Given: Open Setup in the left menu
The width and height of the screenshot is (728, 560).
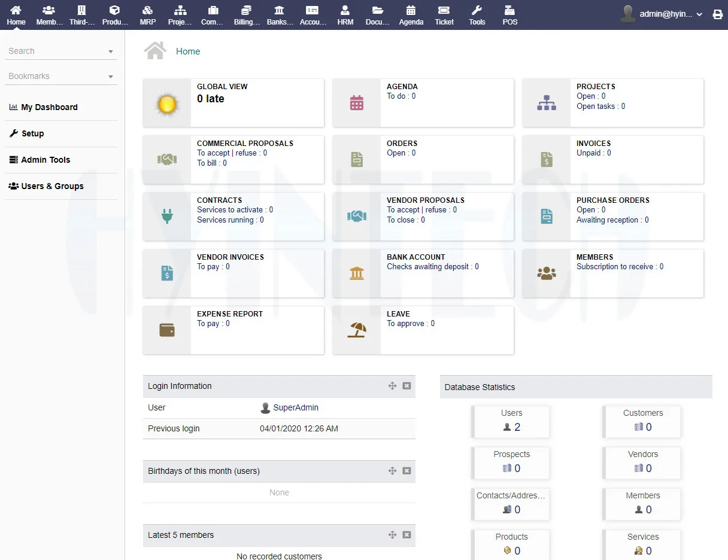Looking at the screenshot, I should point(32,133).
